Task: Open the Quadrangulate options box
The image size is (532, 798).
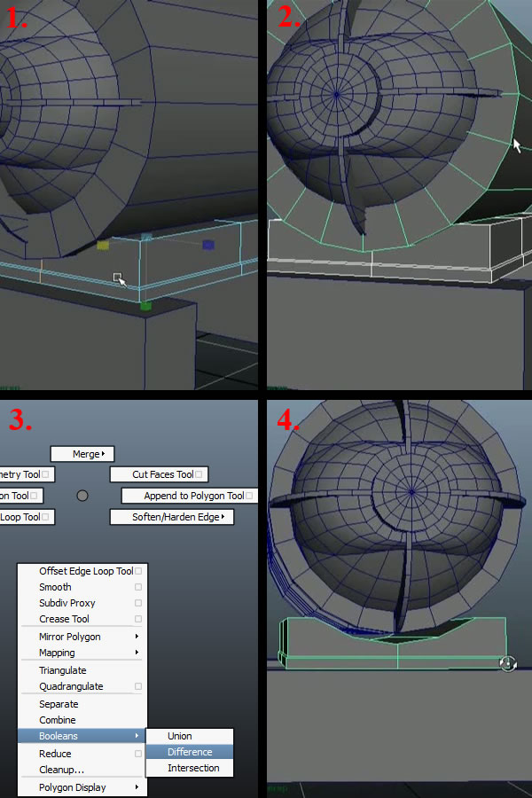Action: point(138,687)
